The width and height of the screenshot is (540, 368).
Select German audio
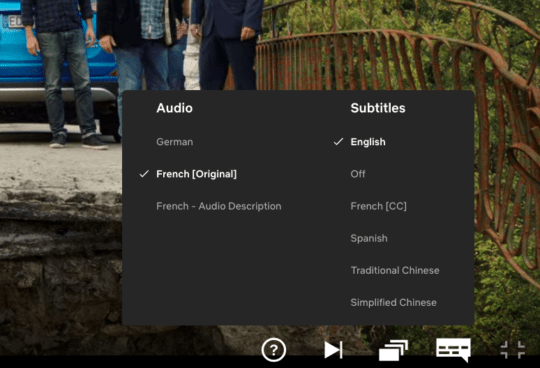point(175,142)
